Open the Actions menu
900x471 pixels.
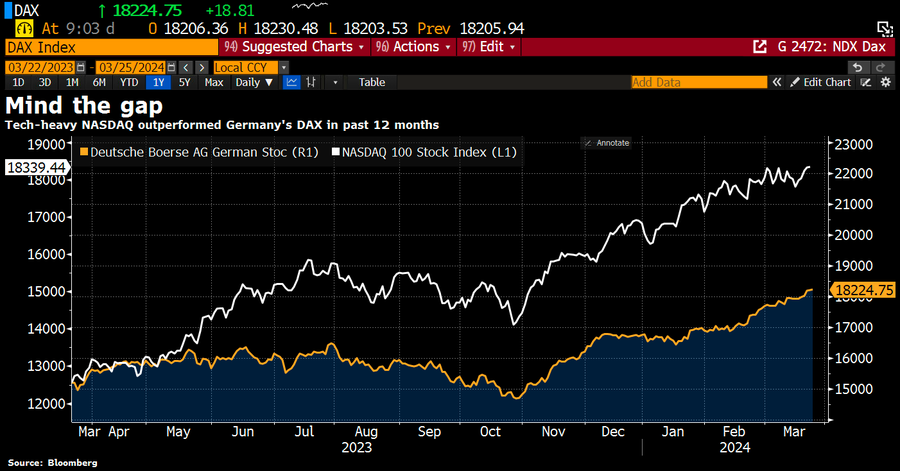(413, 47)
